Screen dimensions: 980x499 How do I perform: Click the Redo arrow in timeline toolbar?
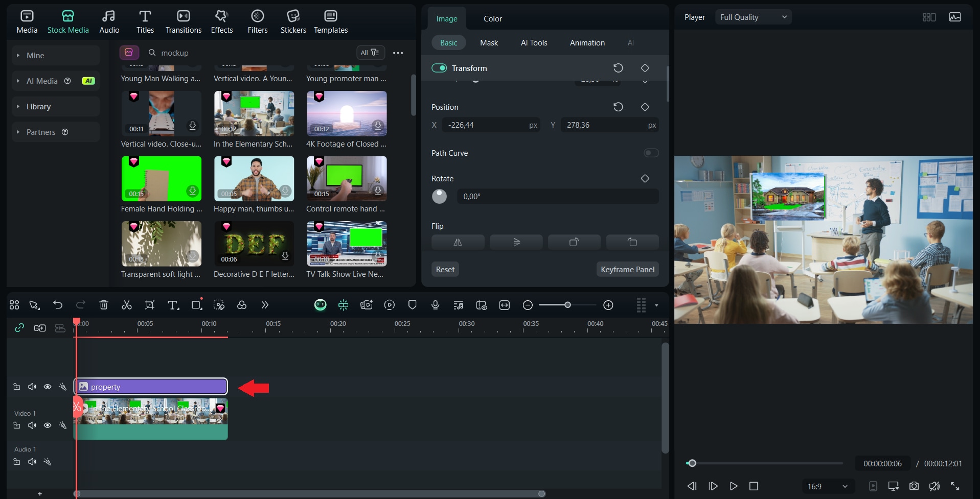click(x=80, y=305)
